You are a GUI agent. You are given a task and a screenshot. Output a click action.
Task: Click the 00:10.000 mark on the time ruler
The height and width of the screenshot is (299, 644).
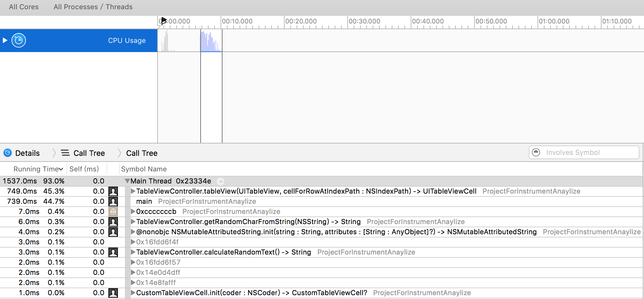click(237, 21)
